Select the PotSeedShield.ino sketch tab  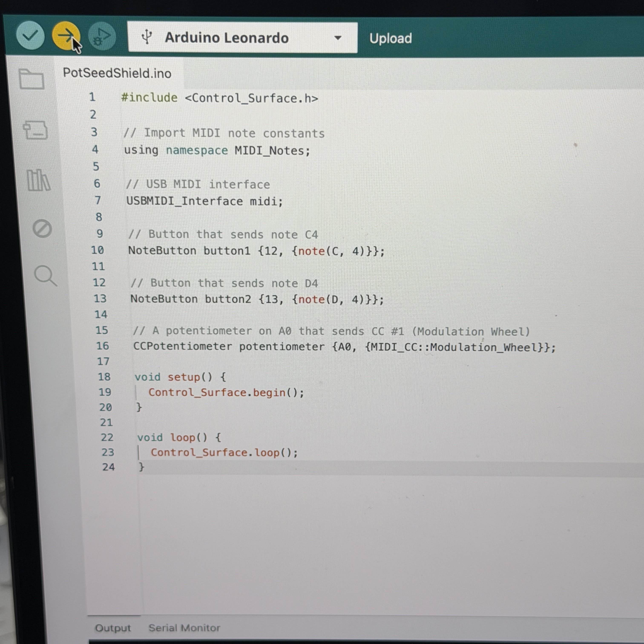(117, 73)
